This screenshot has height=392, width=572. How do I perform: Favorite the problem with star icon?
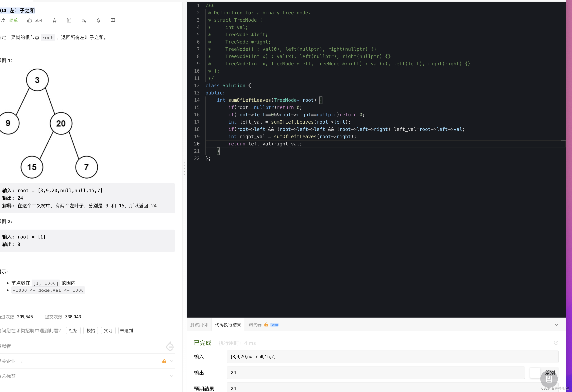point(55,20)
